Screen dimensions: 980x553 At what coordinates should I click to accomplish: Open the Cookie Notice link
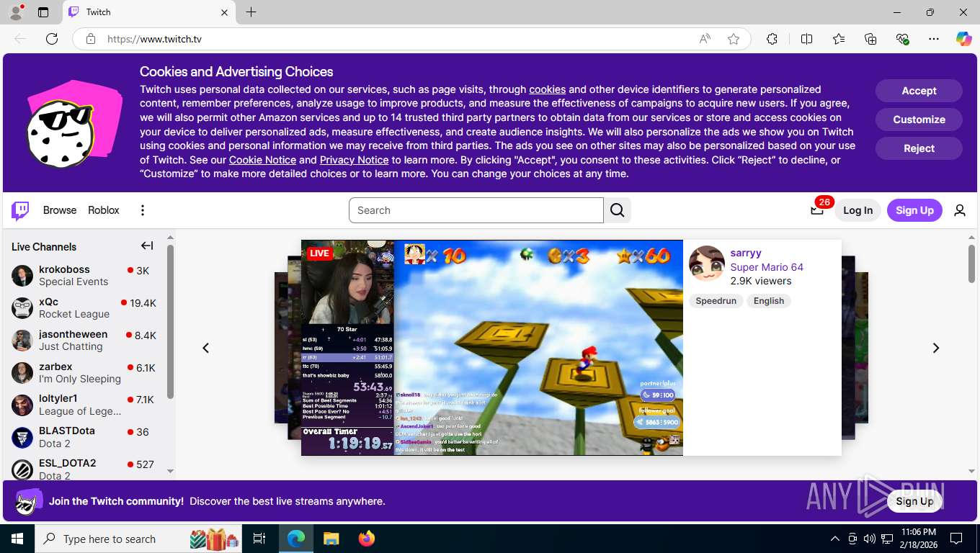click(x=262, y=160)
